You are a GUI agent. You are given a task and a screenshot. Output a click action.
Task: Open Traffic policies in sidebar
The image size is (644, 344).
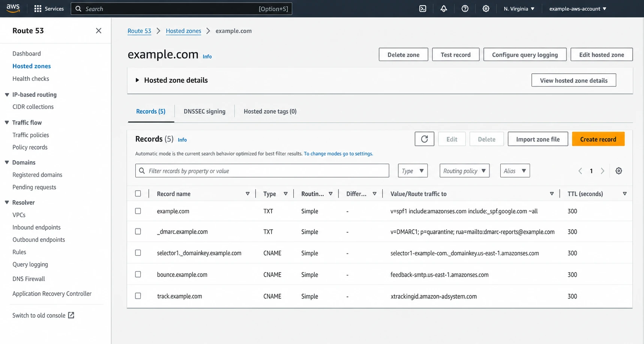[x=31, y=135]
